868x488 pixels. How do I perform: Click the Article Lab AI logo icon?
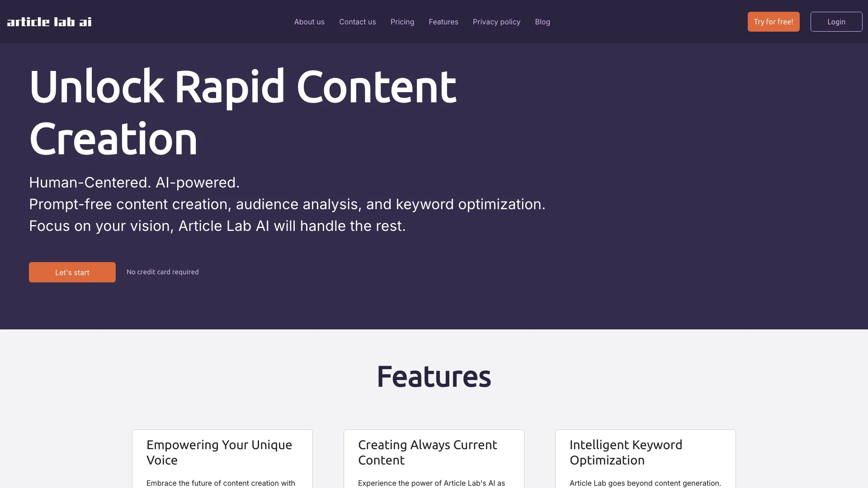(49, 21)
